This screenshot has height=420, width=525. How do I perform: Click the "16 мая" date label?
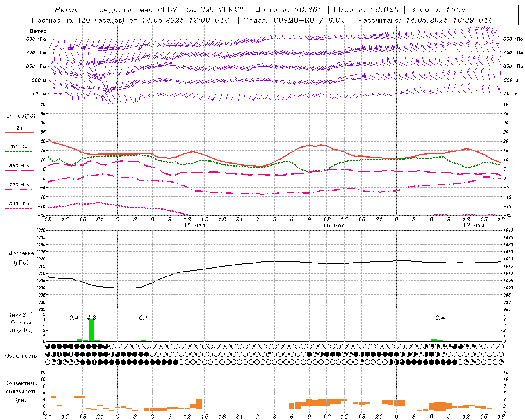pyautogui.click(x=334, y=225)
